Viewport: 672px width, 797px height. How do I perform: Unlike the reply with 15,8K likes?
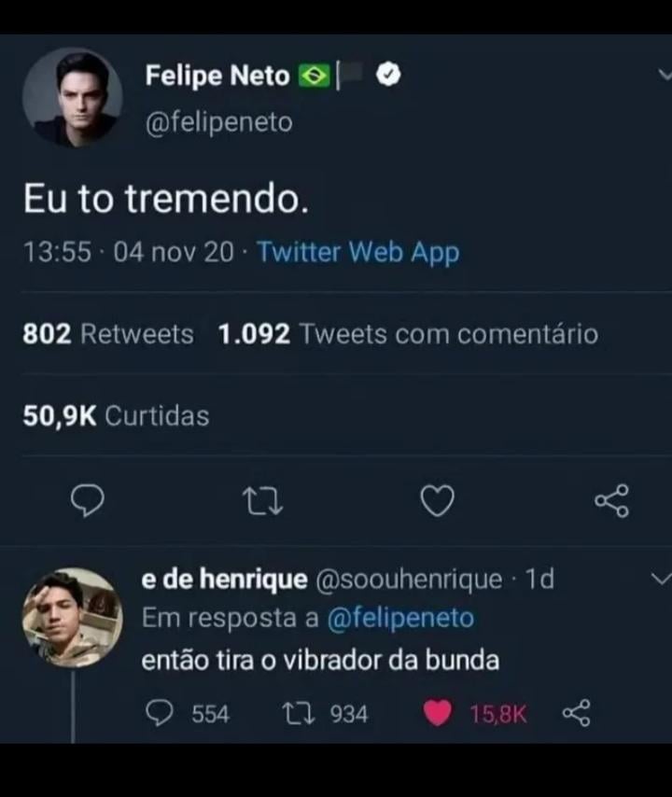tap(437, 714)
